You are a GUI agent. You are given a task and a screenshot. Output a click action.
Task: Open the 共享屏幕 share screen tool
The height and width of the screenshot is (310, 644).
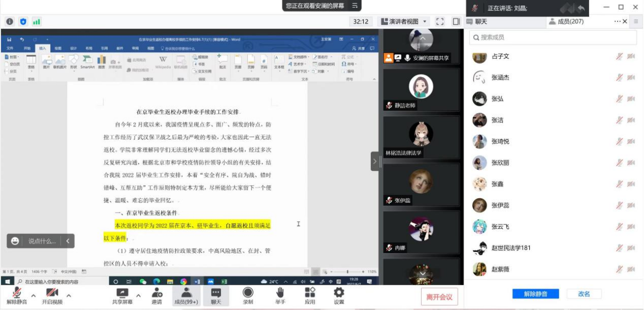(122, 296)
